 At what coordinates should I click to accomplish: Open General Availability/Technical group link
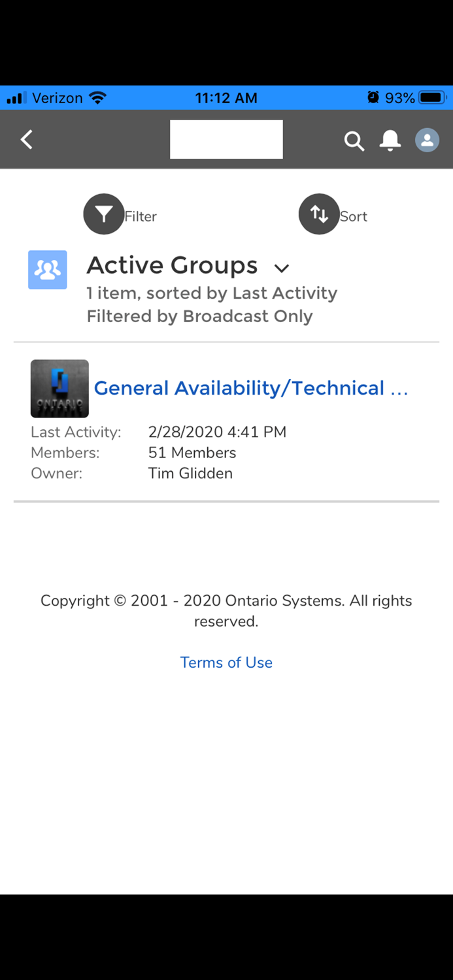point(253,387)
